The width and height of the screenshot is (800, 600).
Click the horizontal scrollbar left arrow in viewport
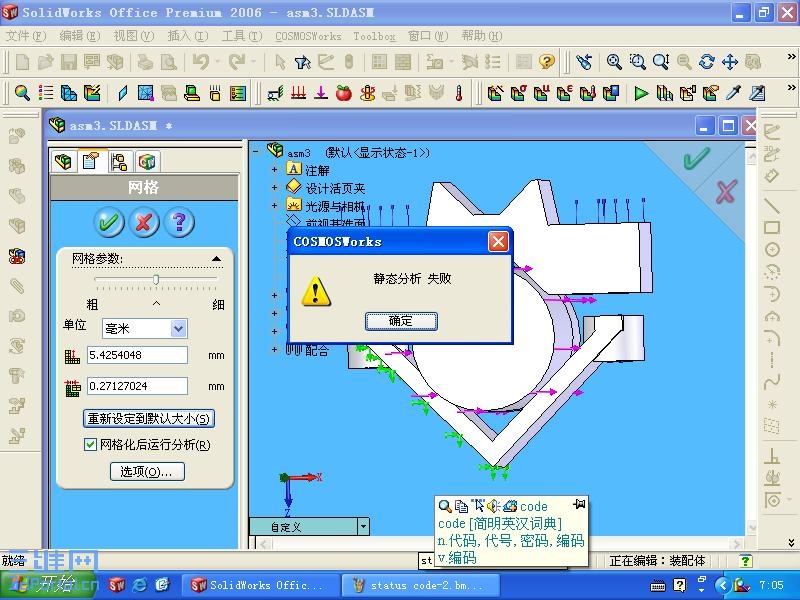click(263, 544)
